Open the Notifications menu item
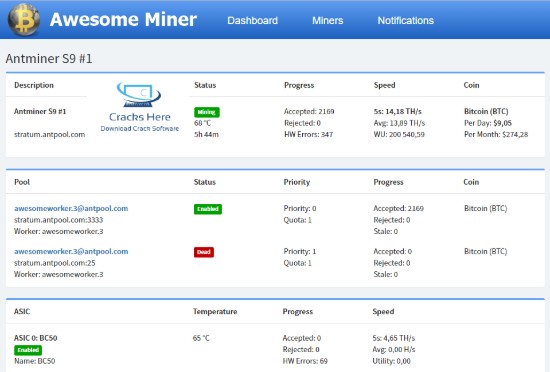 click(x=406, y=21)
